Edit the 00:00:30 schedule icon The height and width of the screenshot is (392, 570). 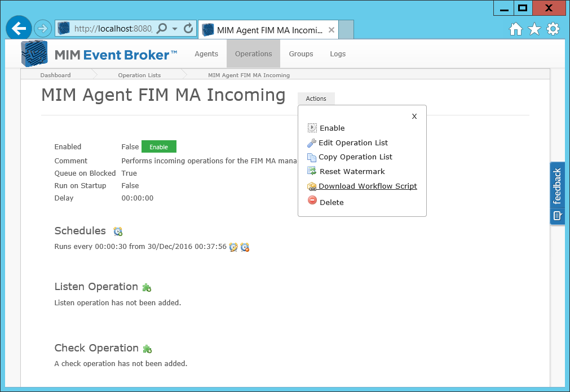coord(233,247)
